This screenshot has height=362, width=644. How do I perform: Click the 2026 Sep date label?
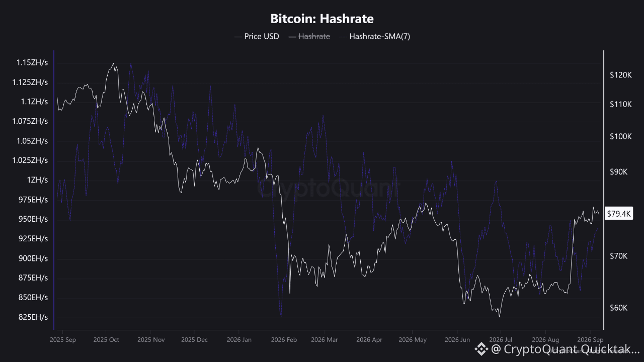click(x=591, y=340)
